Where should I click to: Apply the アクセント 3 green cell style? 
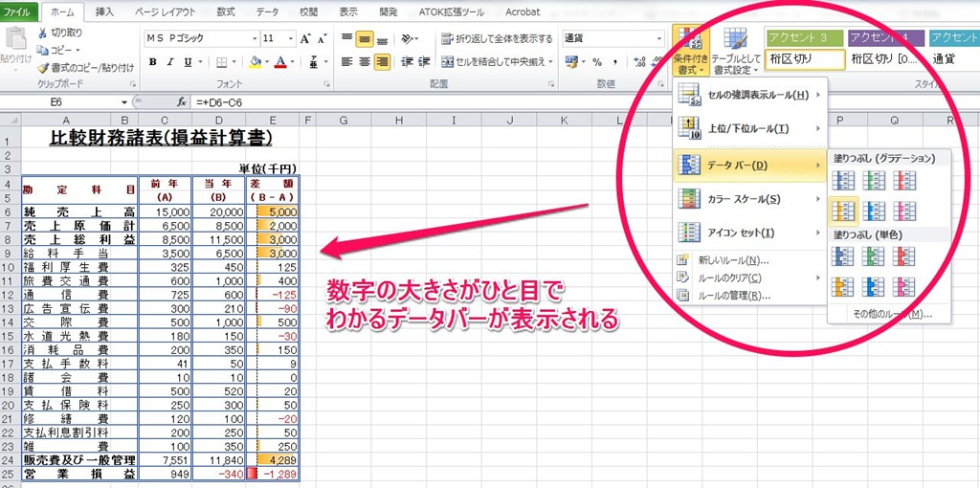[804, 37]
